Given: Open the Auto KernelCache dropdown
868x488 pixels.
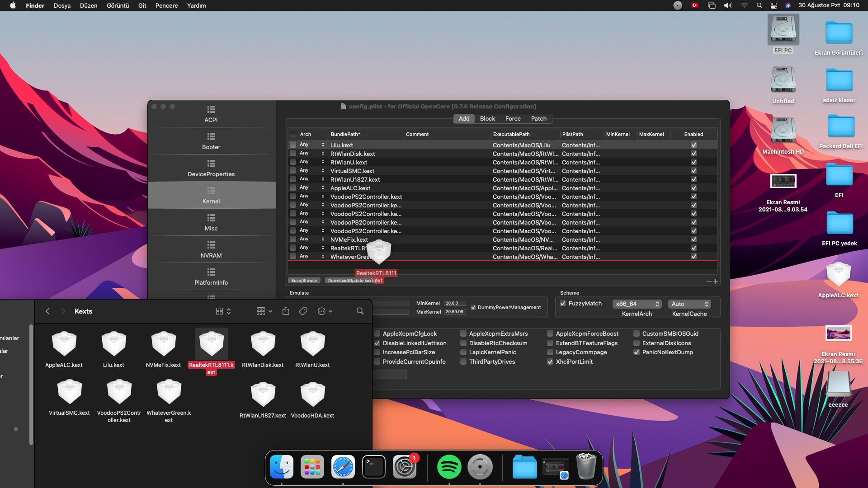Looking at the screenshot, I should click(x=689, y=304).
